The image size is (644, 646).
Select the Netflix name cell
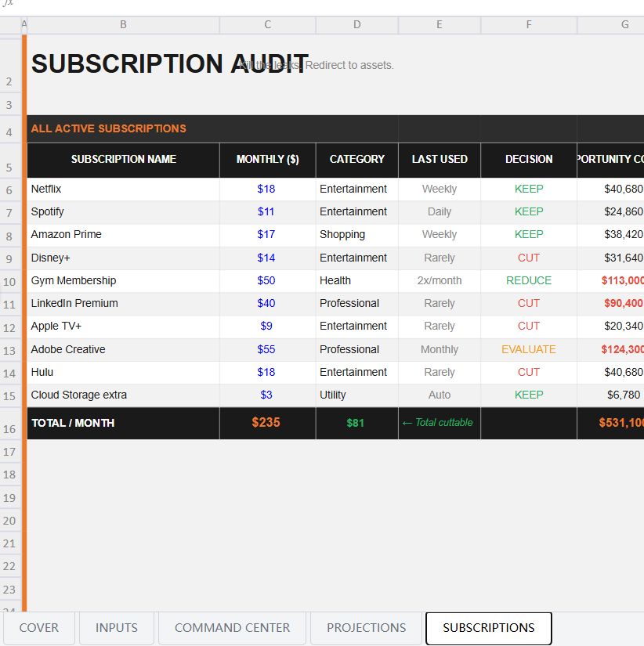pos(123,189)
